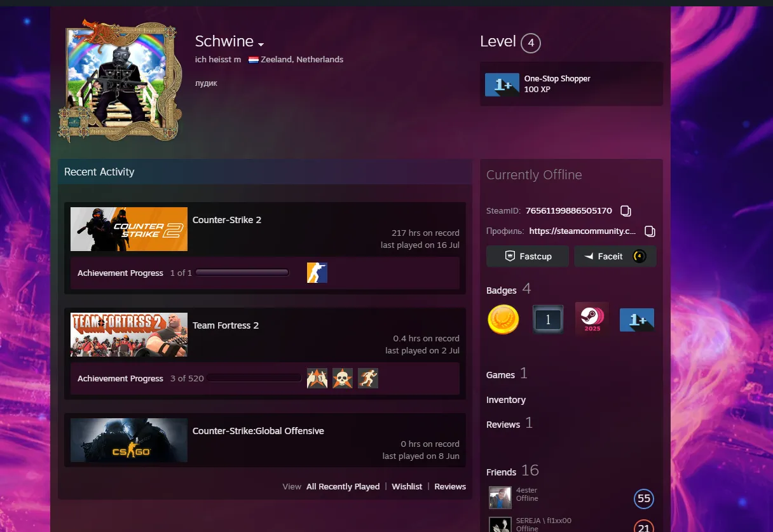Copy the SteamID with the copy icon
This screenshot has height=532, width=773.
pyautogui.click(x=626, y=210)
